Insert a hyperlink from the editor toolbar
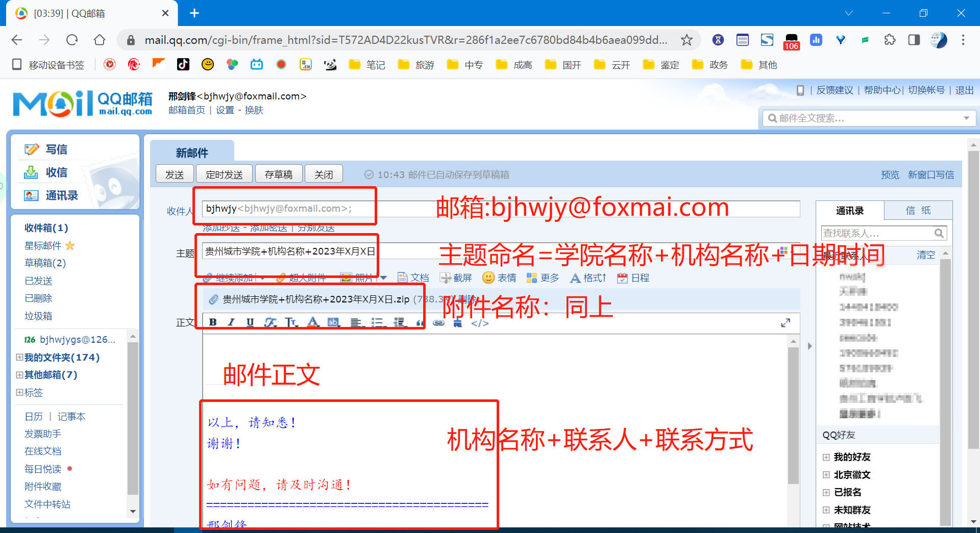 pos(438,323)
